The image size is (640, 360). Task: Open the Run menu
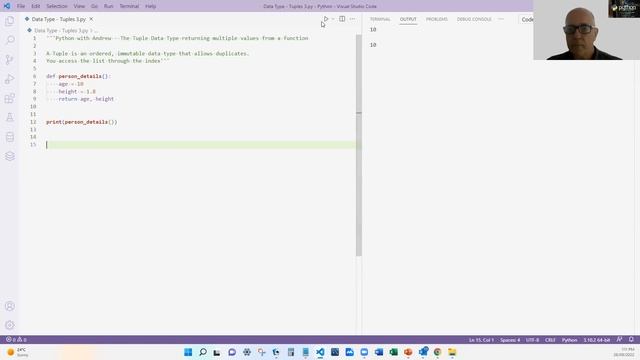(109, 6)
